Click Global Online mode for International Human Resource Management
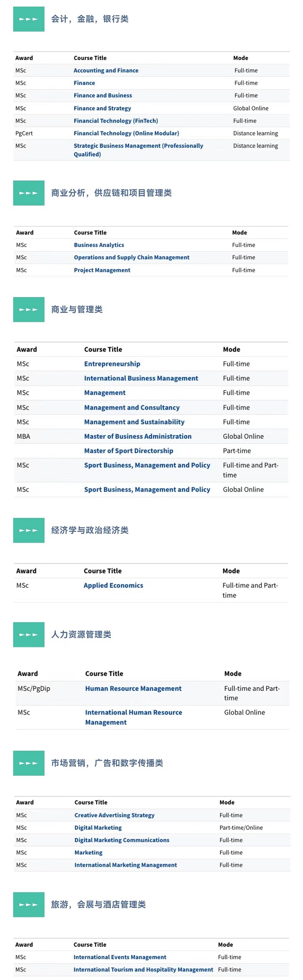 coord(245,712)
